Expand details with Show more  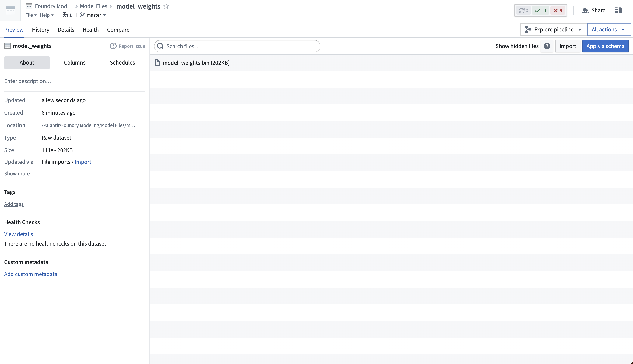[x=17, y=173]
